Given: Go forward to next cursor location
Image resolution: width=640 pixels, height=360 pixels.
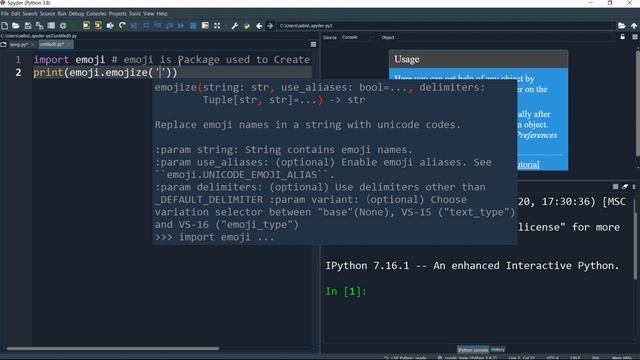Looking at the screenshot, I should 270,26.
